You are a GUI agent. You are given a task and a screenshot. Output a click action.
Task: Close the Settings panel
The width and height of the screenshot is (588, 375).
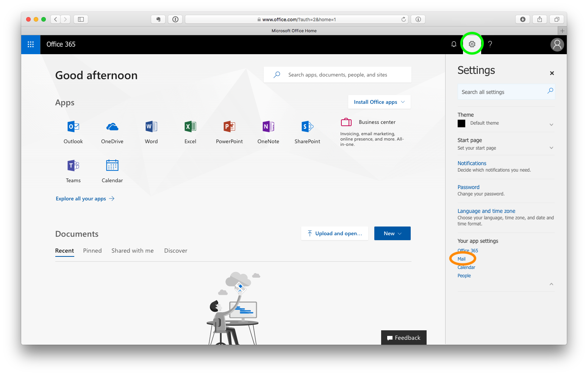tap(552, 73)
